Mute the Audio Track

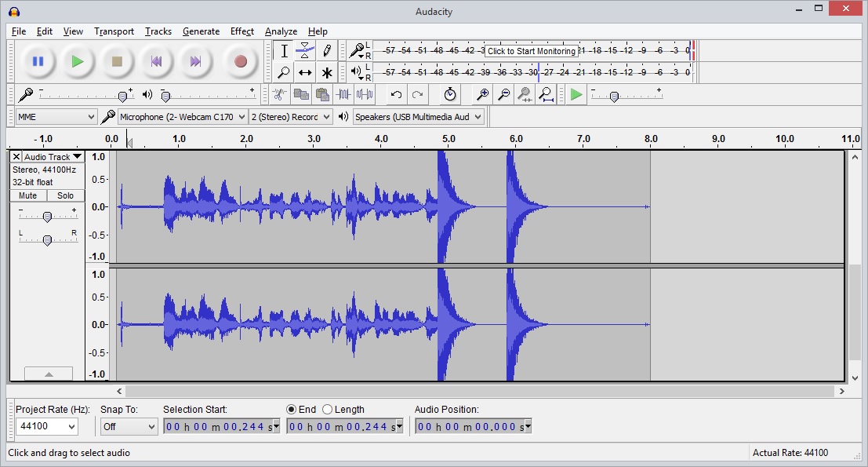(28, 195)
